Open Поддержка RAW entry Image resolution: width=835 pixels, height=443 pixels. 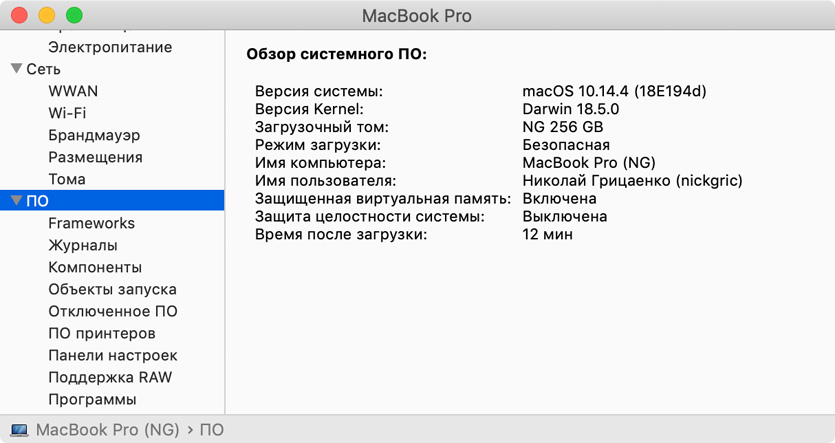pos(110,377)
